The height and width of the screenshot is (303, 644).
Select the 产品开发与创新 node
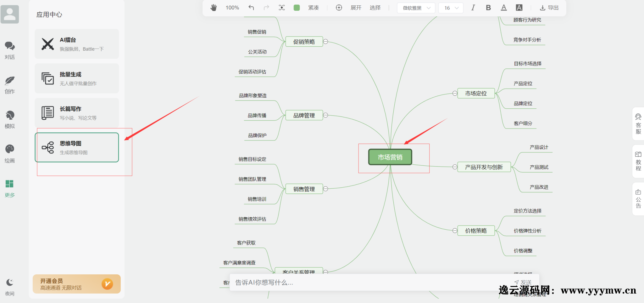pos(484,167)
